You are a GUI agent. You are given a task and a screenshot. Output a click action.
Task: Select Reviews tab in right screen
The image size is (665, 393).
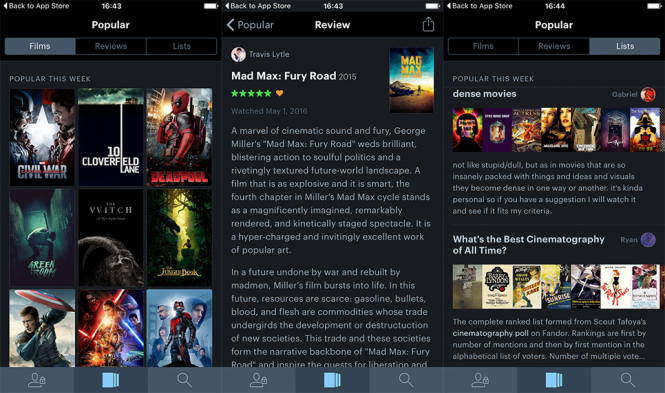pos(554,46)
